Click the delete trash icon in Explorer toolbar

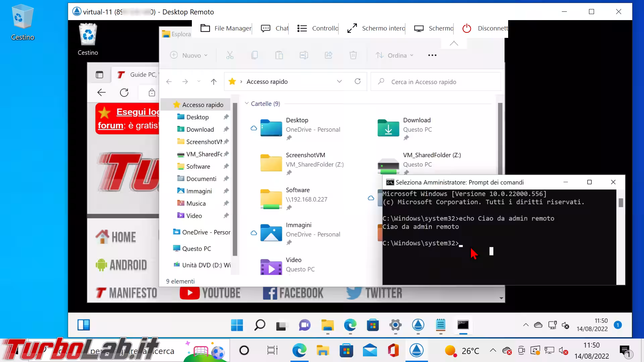(353, 55)
